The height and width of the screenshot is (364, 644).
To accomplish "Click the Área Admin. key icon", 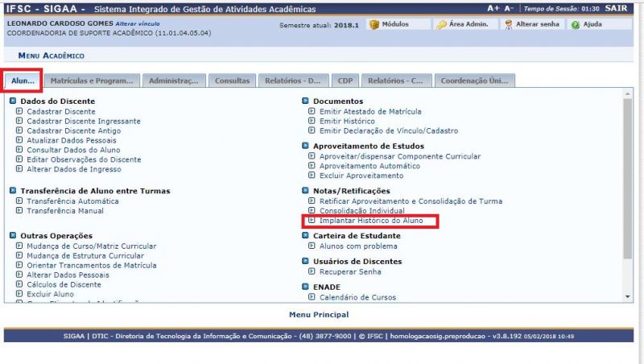I will 442,25.
